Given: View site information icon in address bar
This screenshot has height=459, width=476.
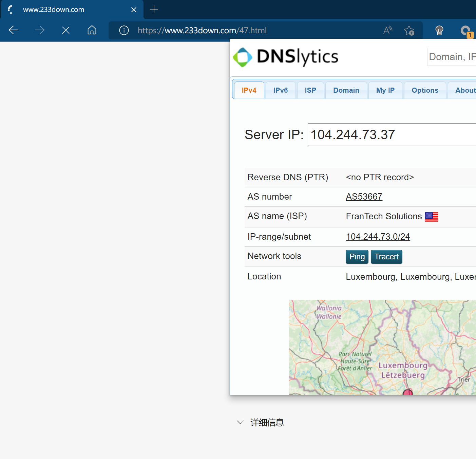Looking at the screenshot, I should tap(124, 30).
